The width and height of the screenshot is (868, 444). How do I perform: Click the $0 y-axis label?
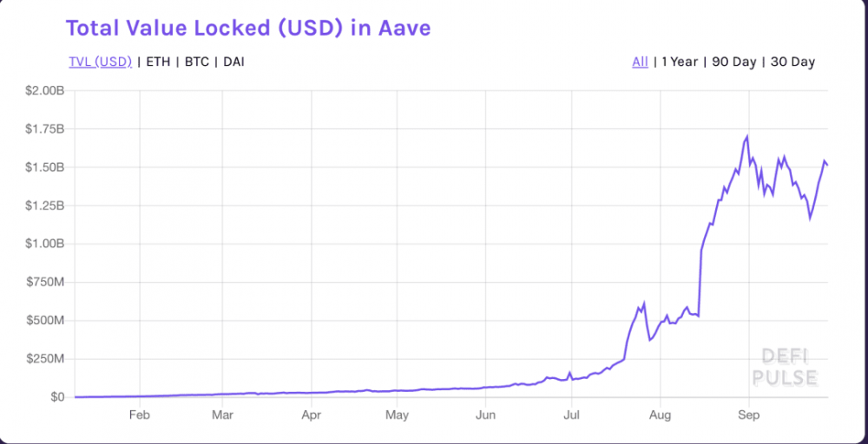[x=57, y=396]
